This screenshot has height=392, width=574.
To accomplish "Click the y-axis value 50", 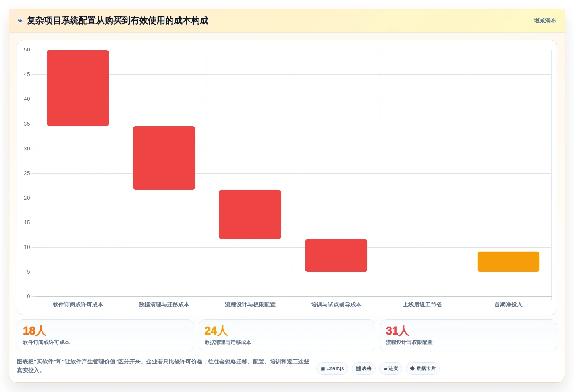I will (27, 50).
